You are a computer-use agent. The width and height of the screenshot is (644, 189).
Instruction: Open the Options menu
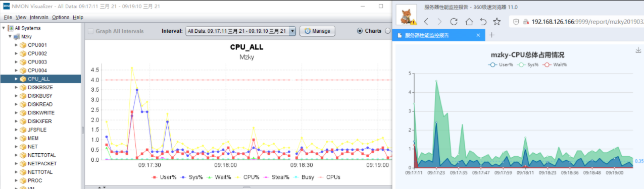(61, 17)
